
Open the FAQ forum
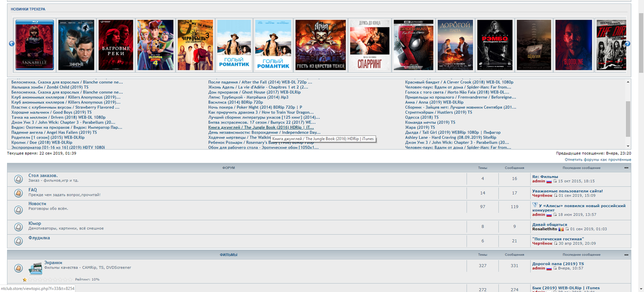tap(33, 190)
